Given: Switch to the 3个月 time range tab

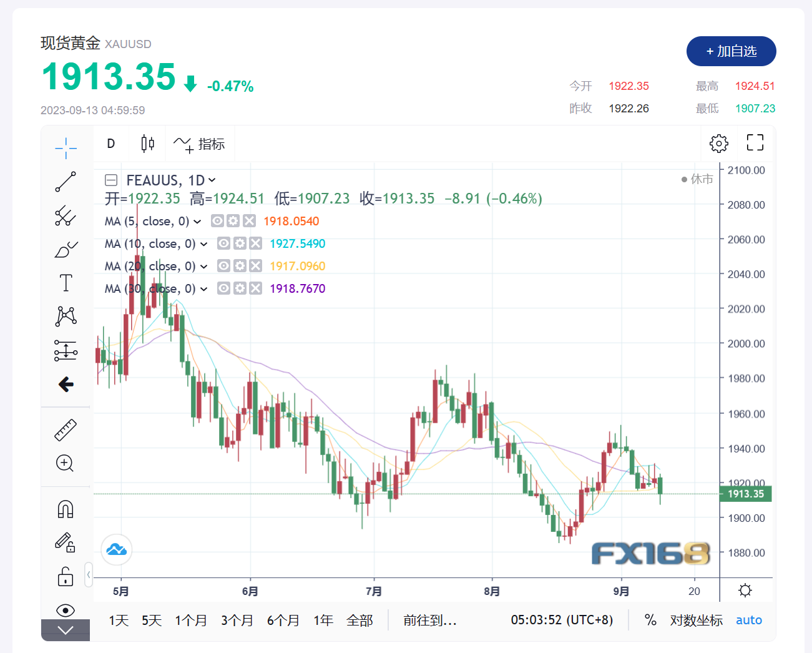Looking at the screenshot, I should [237, 620].
